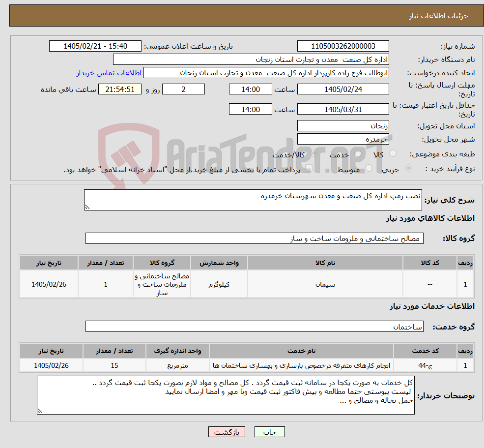Click the سیمان cell in goods table
484x448 pixels.
[x=325, y=284]
